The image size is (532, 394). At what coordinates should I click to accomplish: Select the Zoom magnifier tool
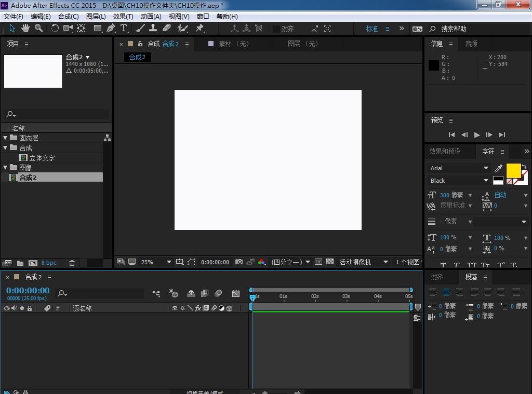coord(38,29)
